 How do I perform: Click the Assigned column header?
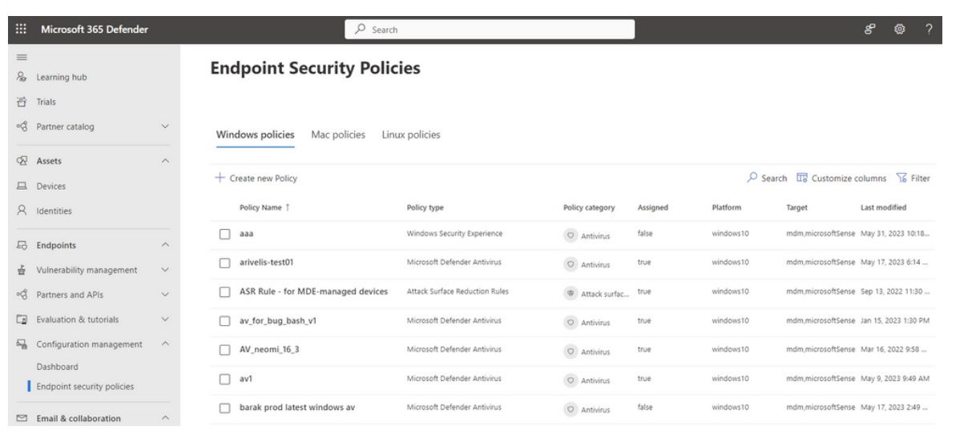pos(653,208)
